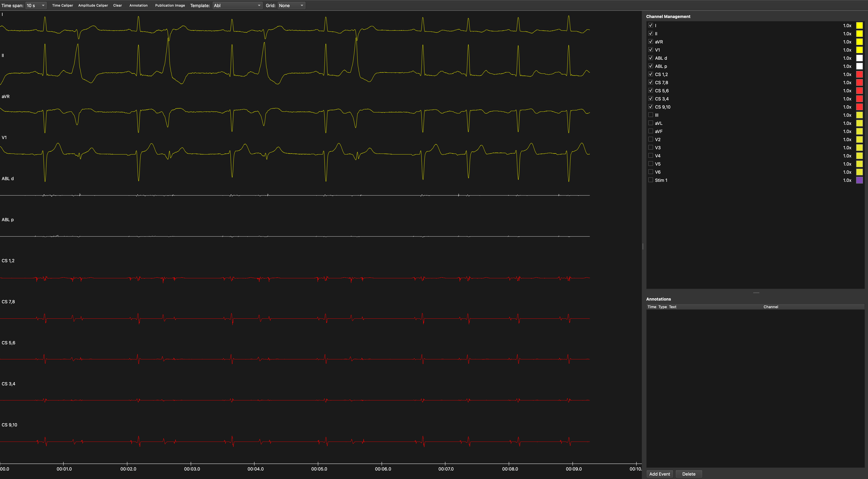The image size is (868, 479).
Task: Click the vertical splitter handle beside the signal view
Action: coord(643,246)
